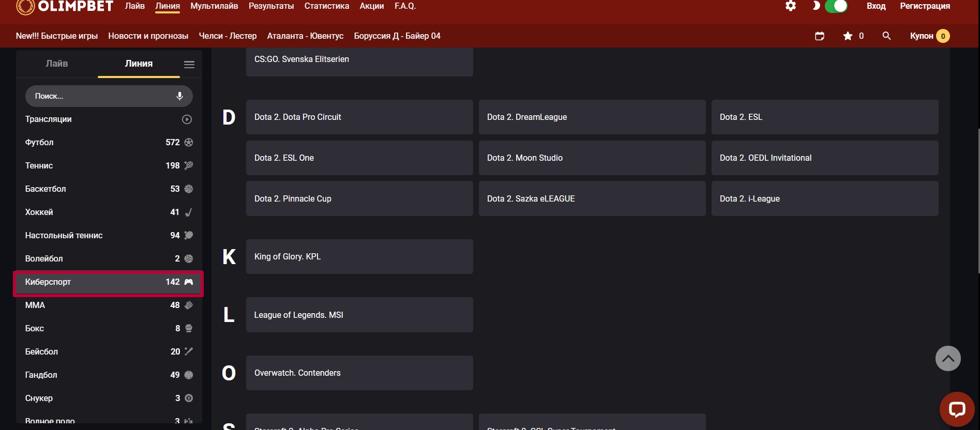The height and width of the screenshot is (430, 980).
Task: Toggle the dark theme switch
Action: click(835, 6)
